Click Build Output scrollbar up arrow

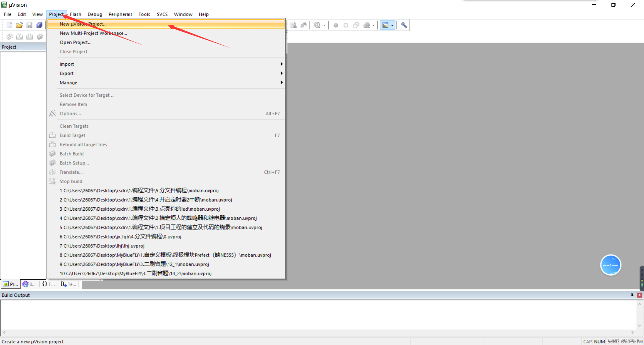(640, 304)
